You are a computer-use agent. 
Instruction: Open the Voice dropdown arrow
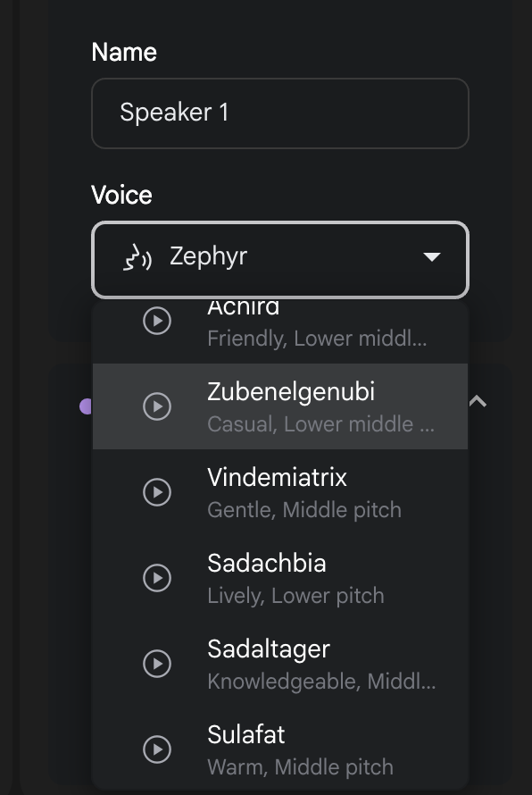point(432,257)
